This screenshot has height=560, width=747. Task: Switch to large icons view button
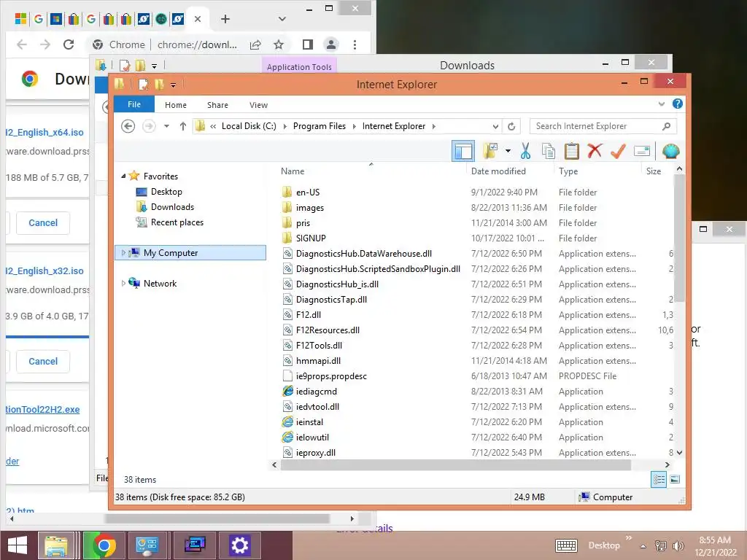point(675,480)
